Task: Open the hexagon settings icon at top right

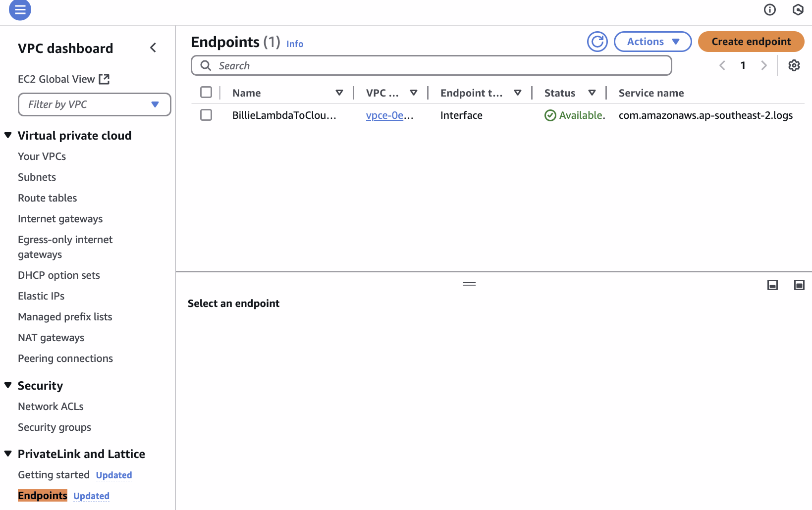Action: click(798, 9)
